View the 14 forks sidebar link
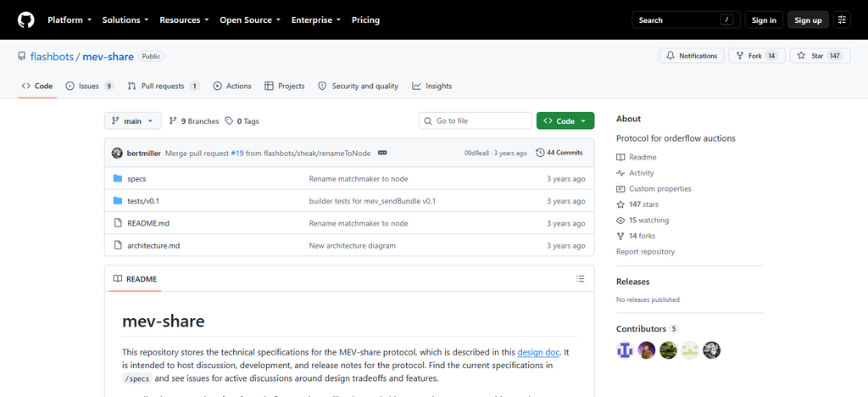868x397 pixels. pos(636,236)
